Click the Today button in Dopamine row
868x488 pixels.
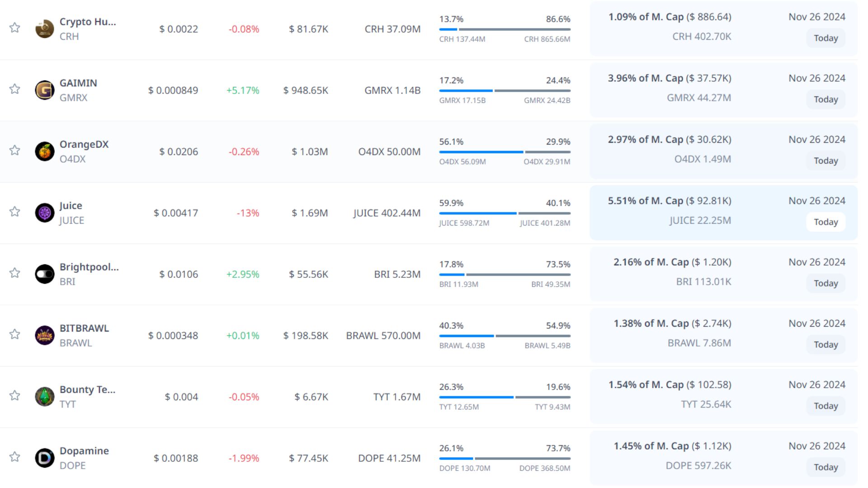(826, 467)
